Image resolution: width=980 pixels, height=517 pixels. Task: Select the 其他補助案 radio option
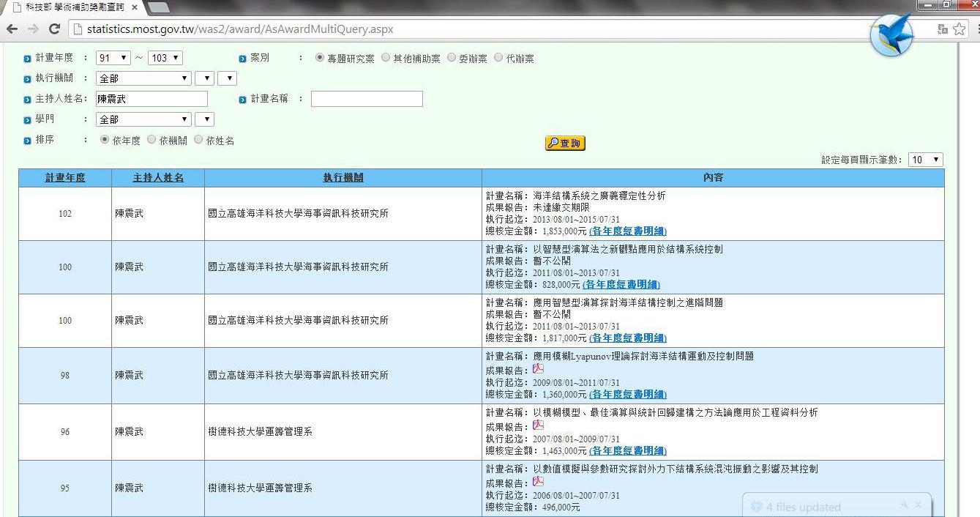(386, 58)
